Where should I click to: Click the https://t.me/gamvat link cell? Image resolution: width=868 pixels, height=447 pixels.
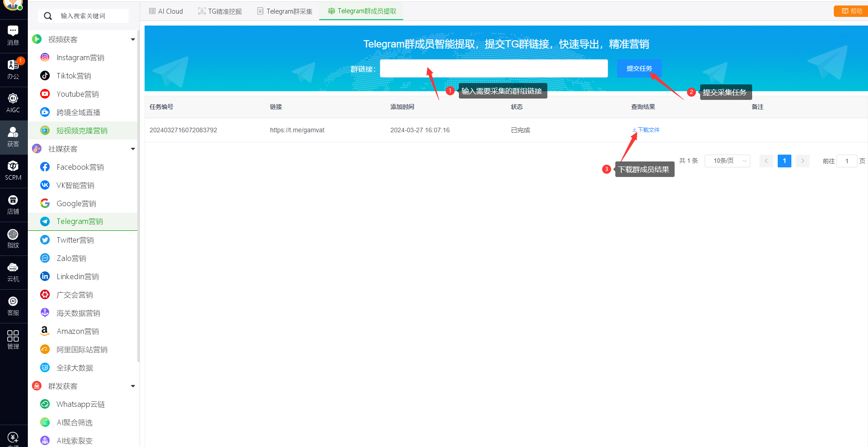point(297,130)
